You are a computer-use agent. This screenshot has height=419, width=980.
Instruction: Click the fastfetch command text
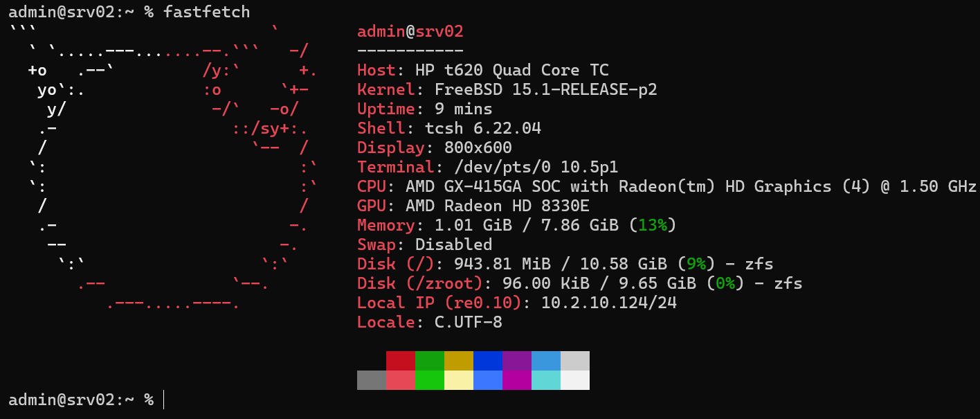tap(207, 12)
